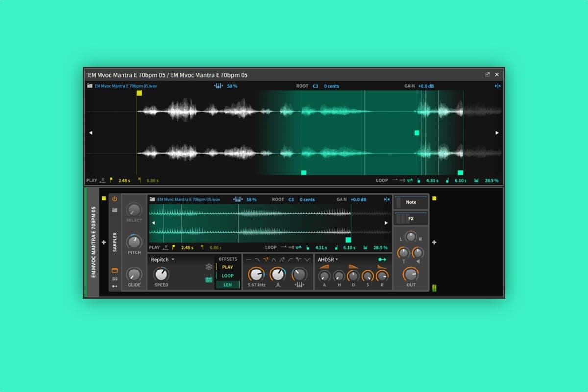Image resolution: width=588 pixels, height=392 pixels.
Task: Click crossfade icon beside 28.5 % in top editor
Action: pos(476,180)
